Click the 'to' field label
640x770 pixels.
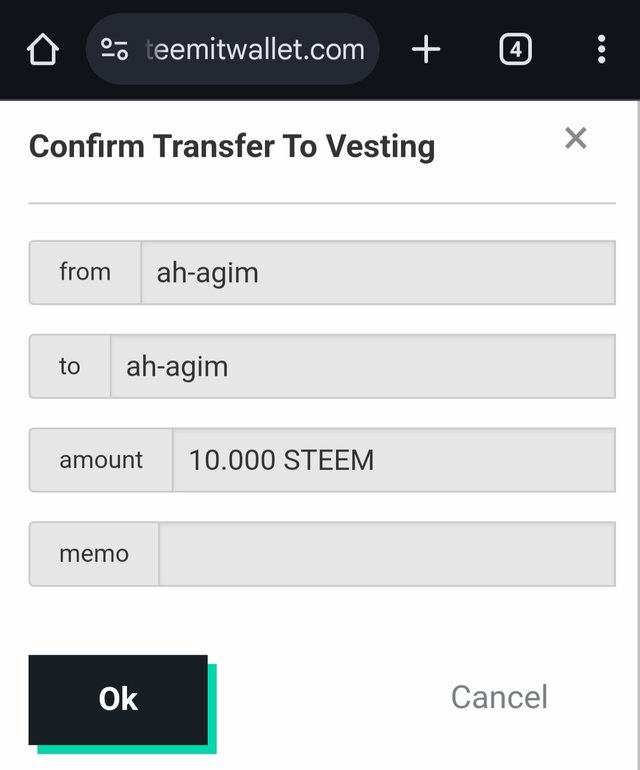(70, 366)
